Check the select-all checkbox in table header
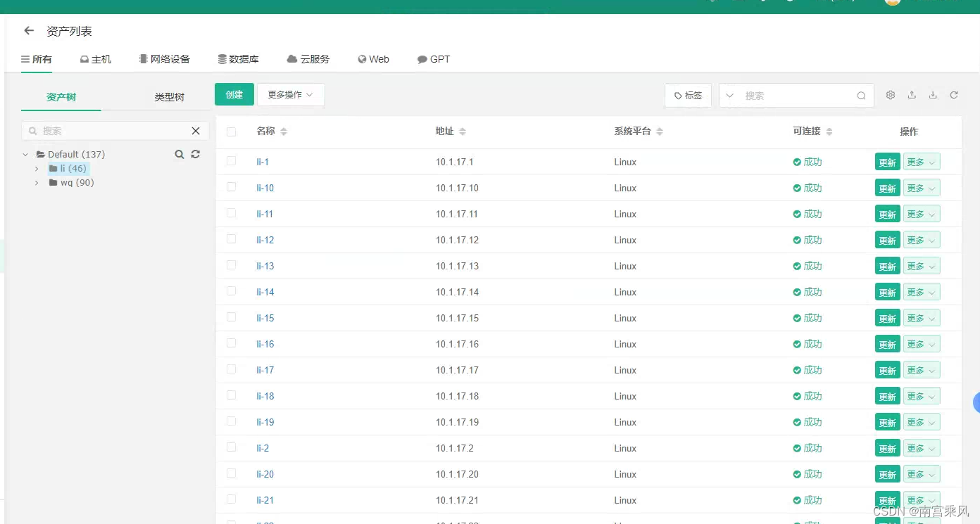980x524 pixels. tap(231, 132)
